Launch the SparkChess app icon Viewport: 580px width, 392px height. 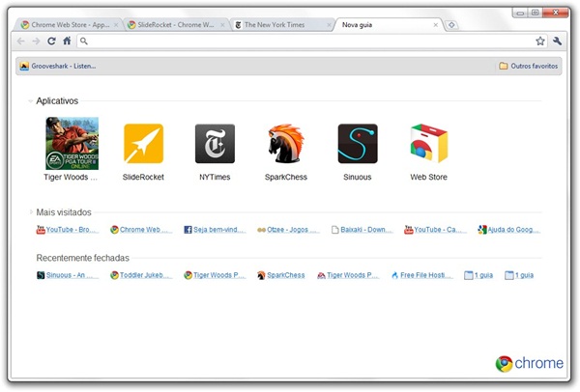pyautogui.click(x=286, y=143)
